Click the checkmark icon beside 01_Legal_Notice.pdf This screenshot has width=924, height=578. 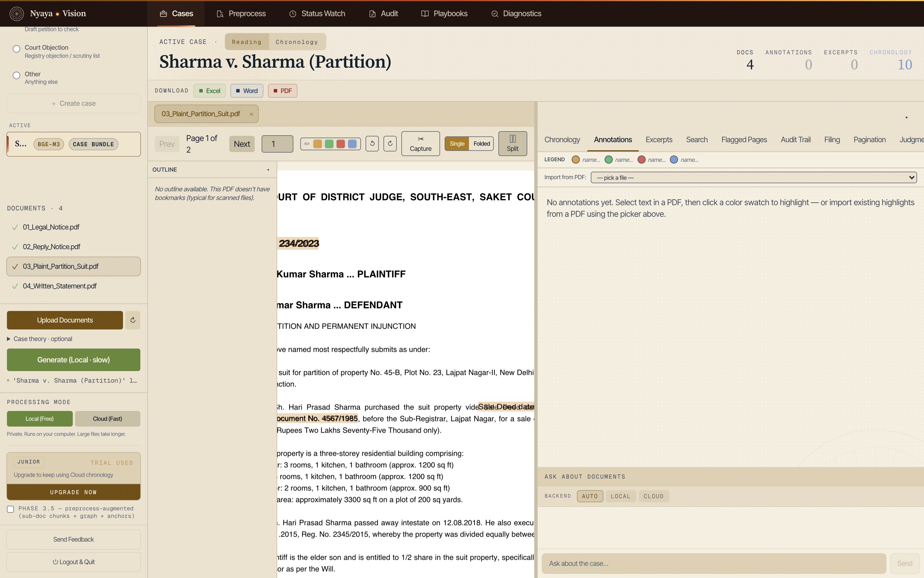[15, 227]
